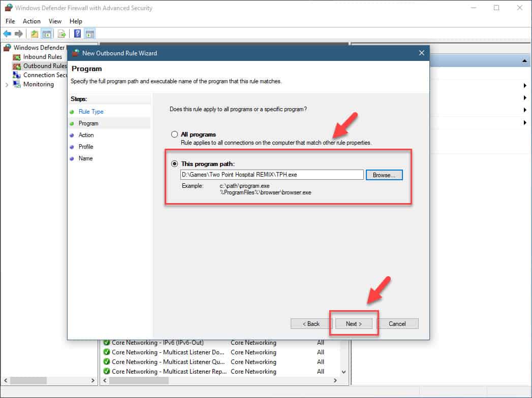Select Outbound Rules in the tree

pyautogui.click(x=45, y=66)
